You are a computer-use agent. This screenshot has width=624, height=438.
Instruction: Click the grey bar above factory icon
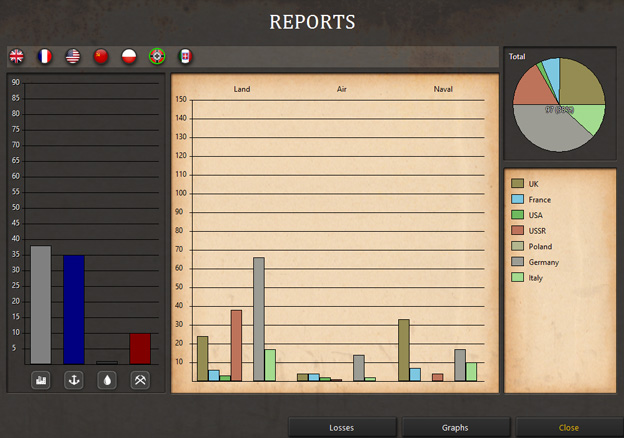(x=41, y=305)
